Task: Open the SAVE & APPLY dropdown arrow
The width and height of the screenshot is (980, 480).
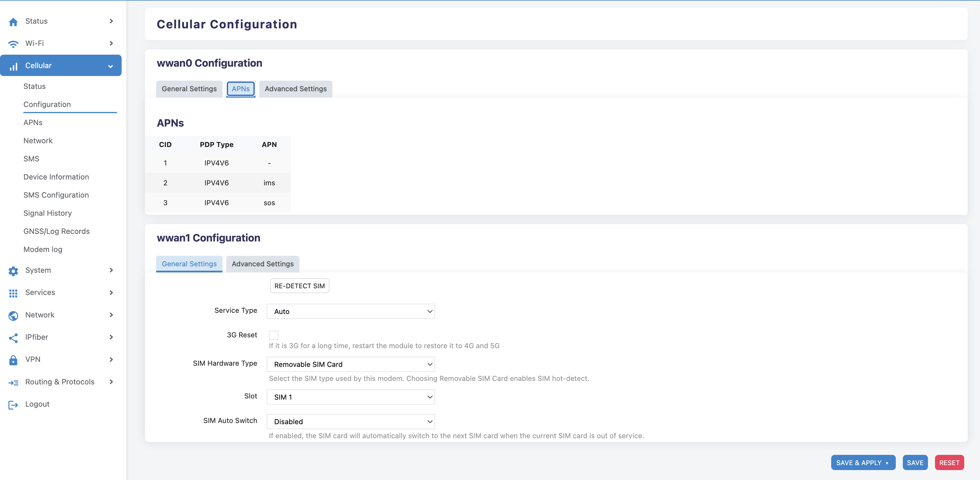Action: (x=887, y=463)
